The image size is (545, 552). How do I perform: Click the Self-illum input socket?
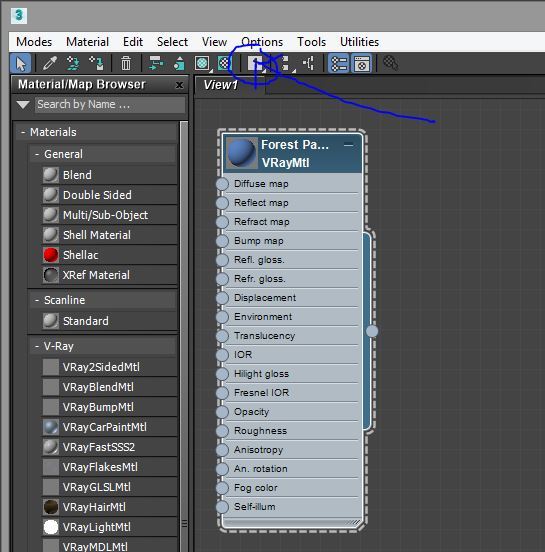(x=222, y=507)
